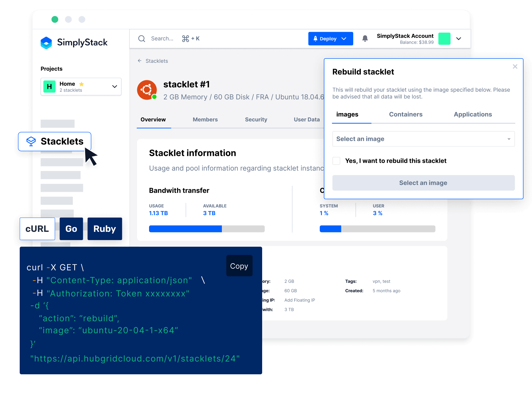The image size is (532, 394).
Task: Click the Stacklet information heading
Action: [192, 153]
